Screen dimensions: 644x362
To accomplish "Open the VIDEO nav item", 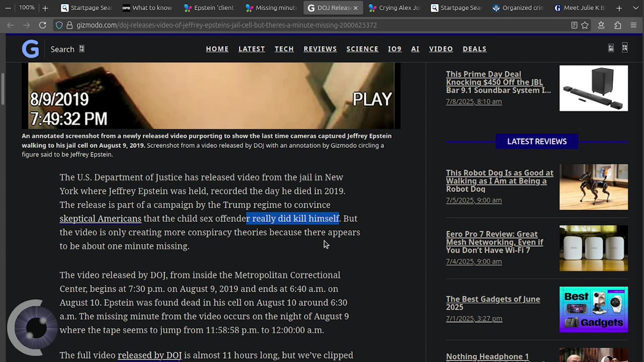I will [441, 49].
